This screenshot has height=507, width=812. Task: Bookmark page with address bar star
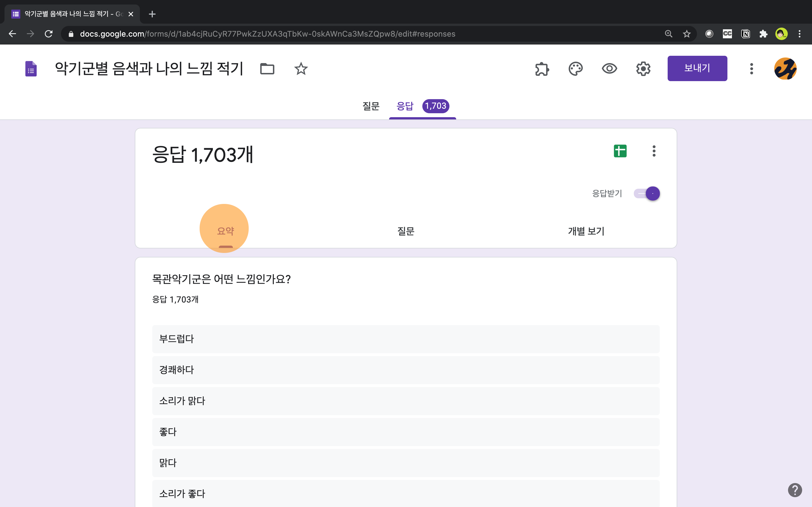click(x=687, y=34)
